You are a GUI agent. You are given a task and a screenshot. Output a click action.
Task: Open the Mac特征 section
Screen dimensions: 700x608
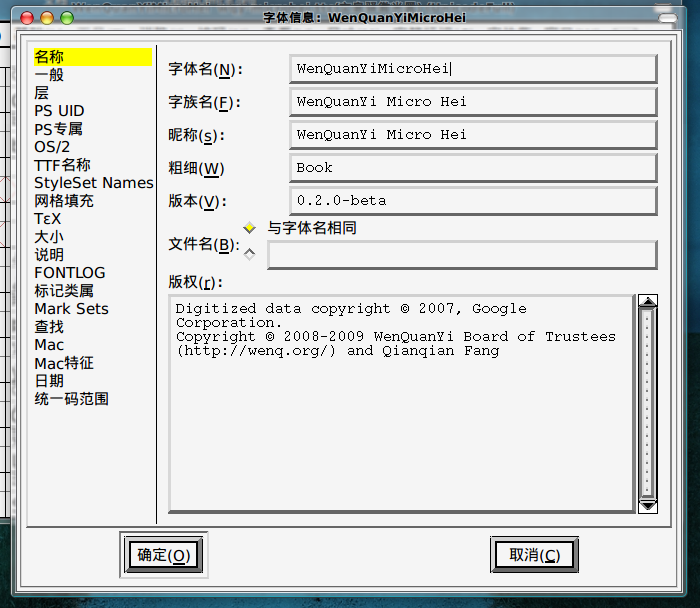(x=64, y=363)
